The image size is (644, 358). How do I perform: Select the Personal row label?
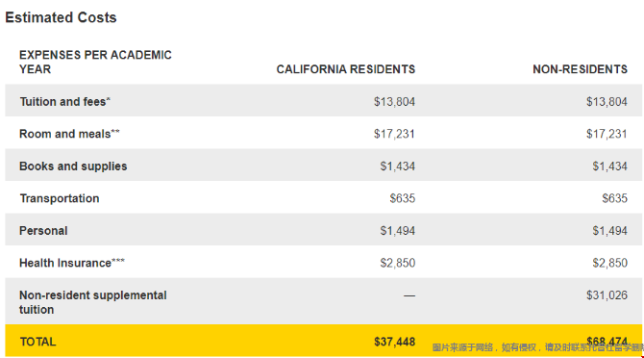point(43,231)
